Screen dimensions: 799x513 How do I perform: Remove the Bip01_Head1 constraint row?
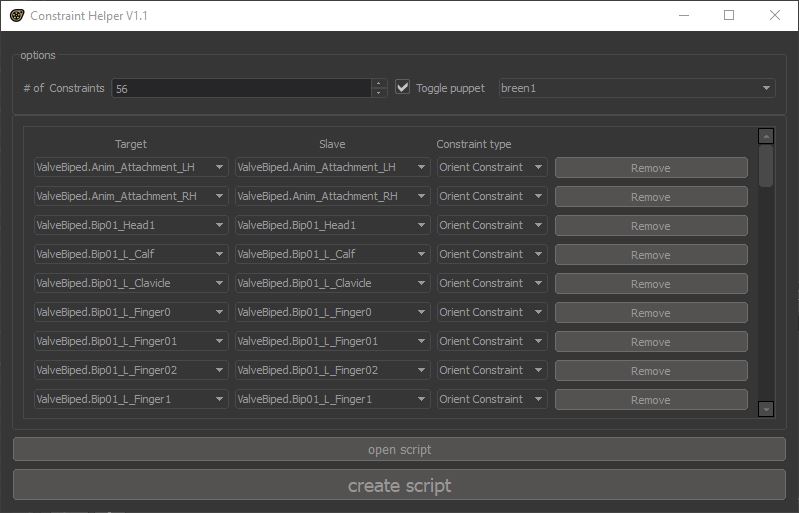[x=651, y=226]
